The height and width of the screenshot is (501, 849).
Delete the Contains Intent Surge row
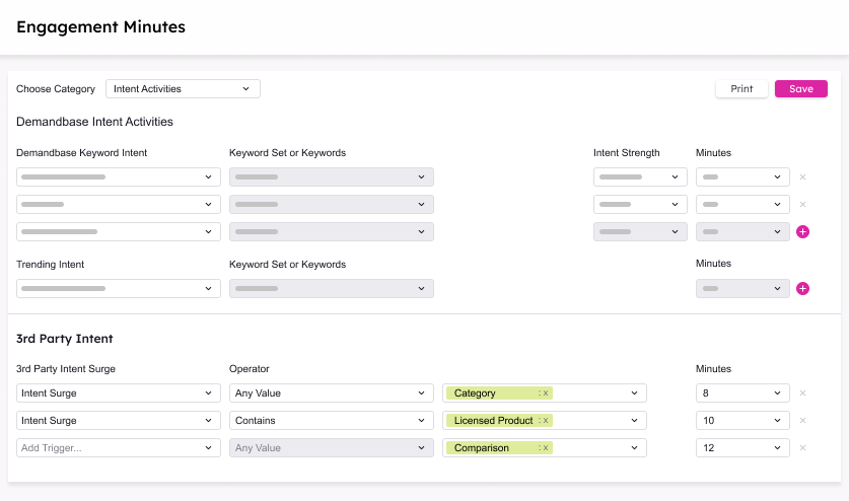802,421
